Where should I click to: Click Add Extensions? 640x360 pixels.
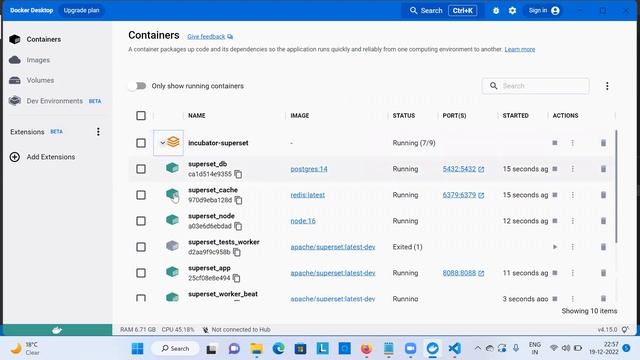tap(42, 157)
